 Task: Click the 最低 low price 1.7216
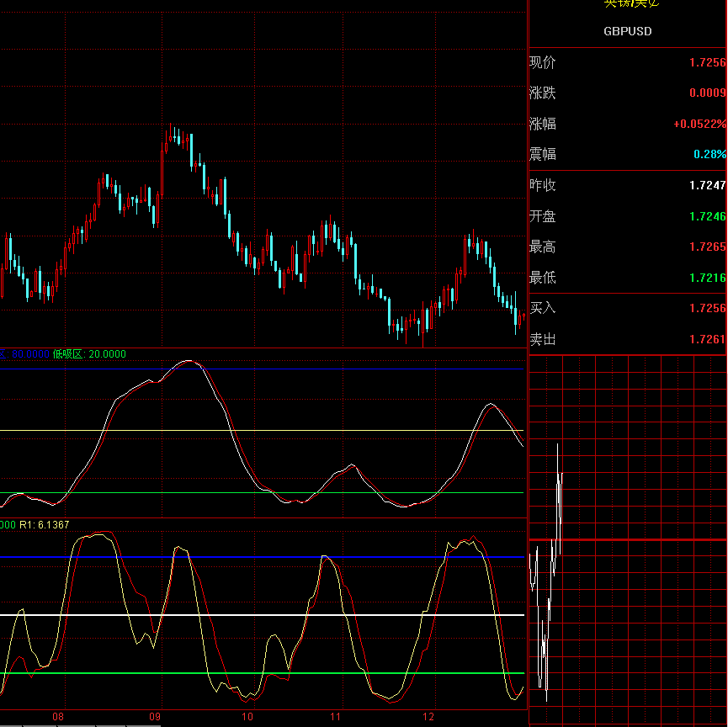click(x=706, y=278)
